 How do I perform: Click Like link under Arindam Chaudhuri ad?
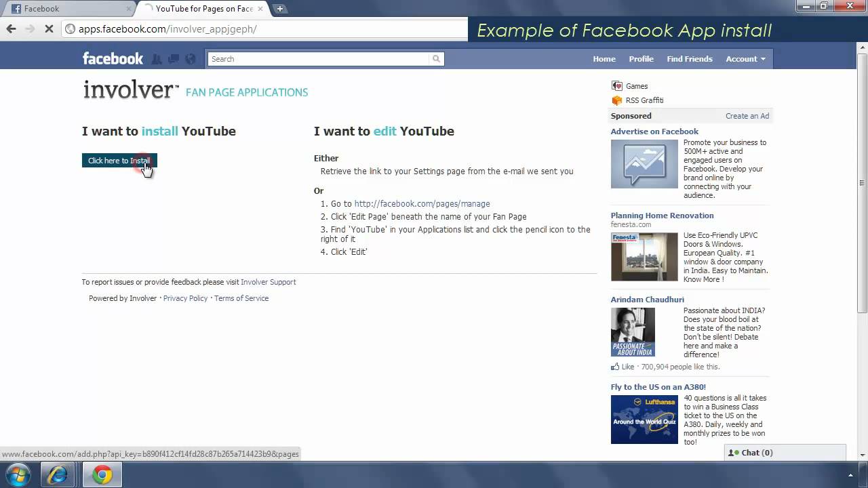coord(628,367)
